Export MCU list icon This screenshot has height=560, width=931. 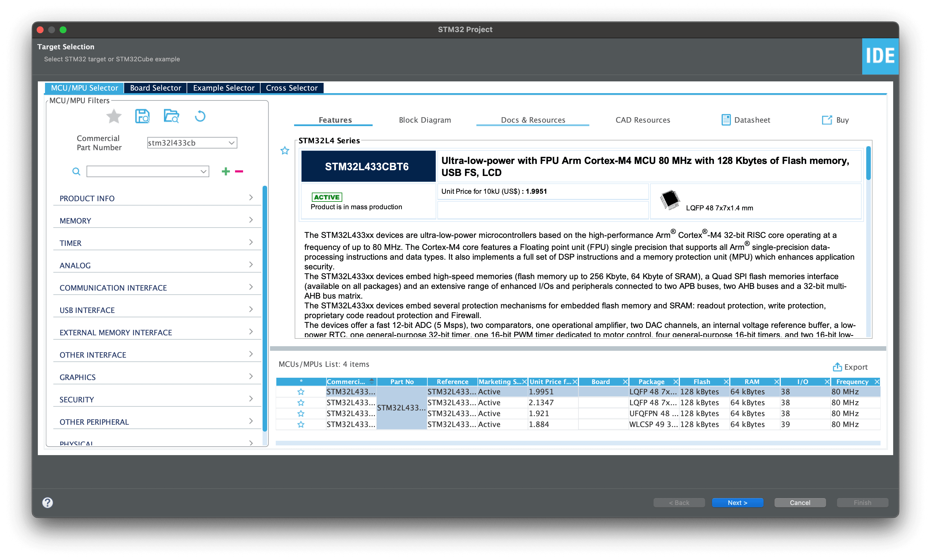837,367
